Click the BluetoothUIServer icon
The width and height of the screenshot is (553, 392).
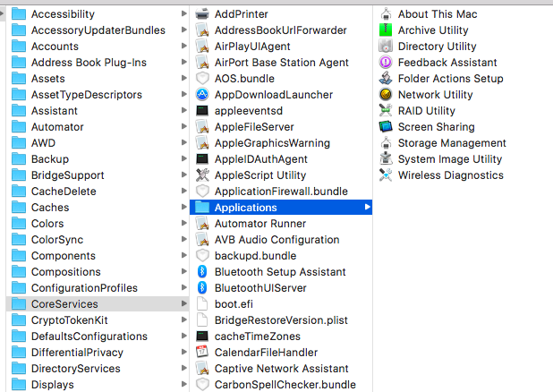tap(202, 288)
